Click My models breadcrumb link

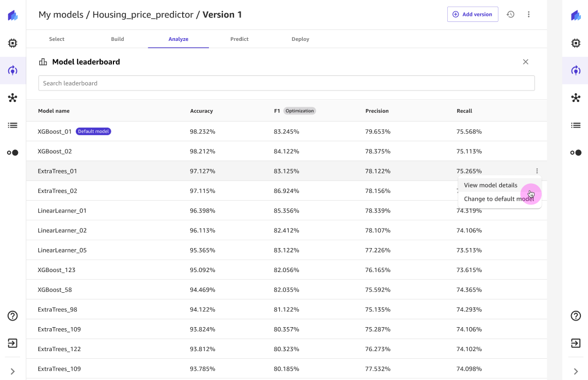(x=61, y=15)
